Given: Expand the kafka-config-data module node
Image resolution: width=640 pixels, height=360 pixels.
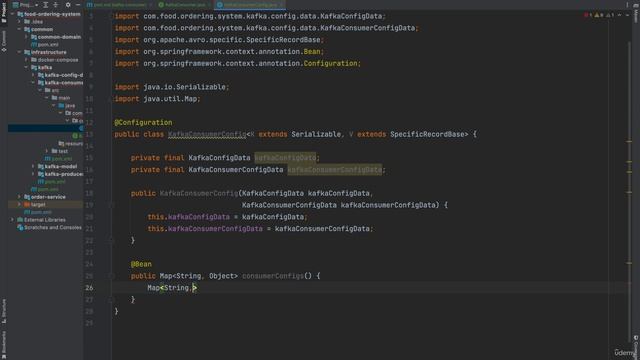Looking at the screenshot, I should point(33,75).
